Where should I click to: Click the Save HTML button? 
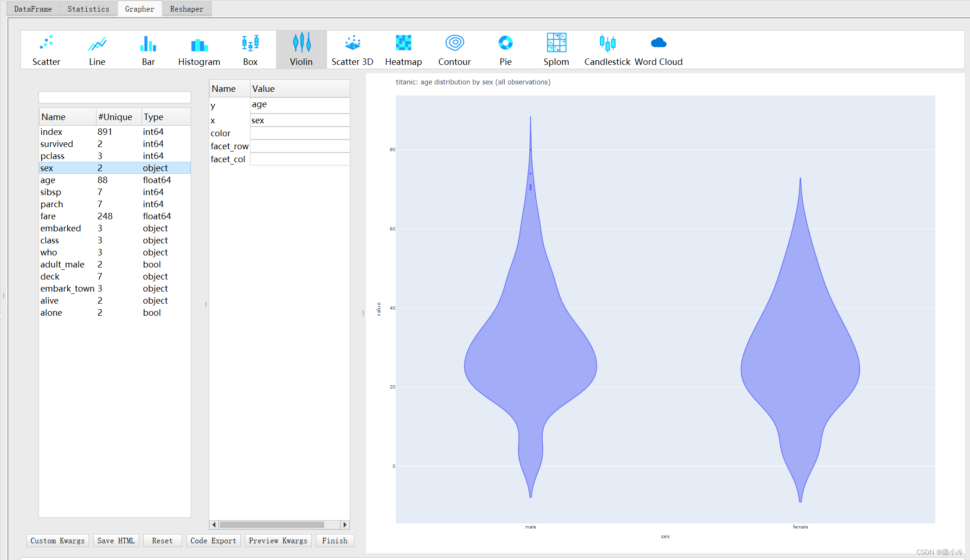(x=117, y=541)
